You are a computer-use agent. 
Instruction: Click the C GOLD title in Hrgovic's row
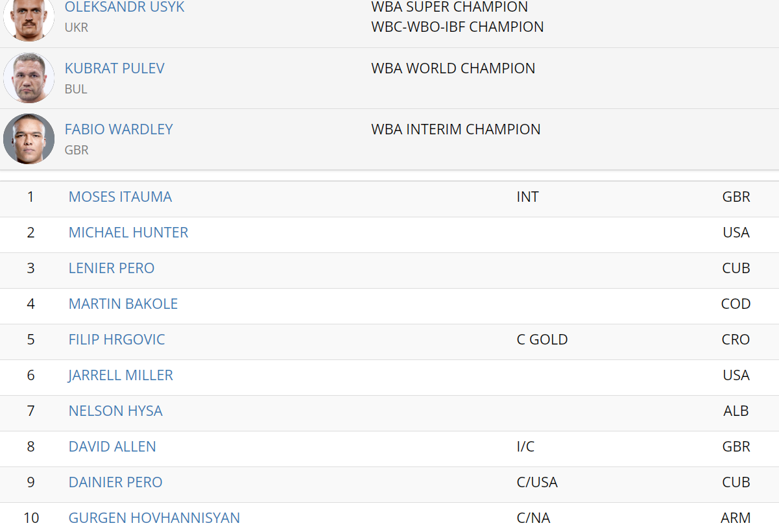click(542, 339)
